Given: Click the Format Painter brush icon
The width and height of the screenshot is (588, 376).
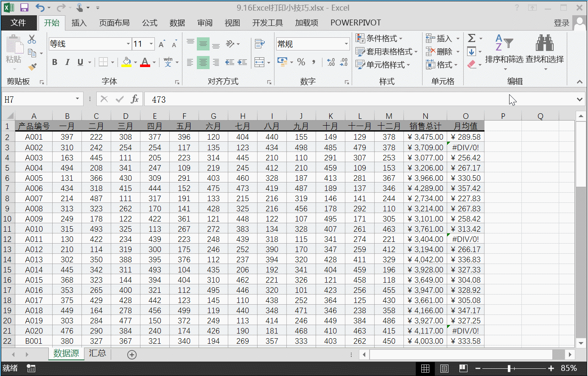Looking at the screenshot, I should point(32,67).
